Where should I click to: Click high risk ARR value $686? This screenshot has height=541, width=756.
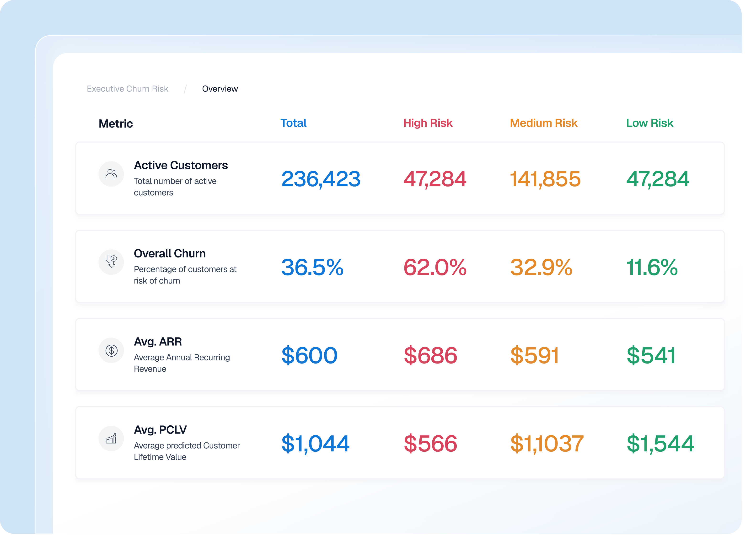(430, 355)
